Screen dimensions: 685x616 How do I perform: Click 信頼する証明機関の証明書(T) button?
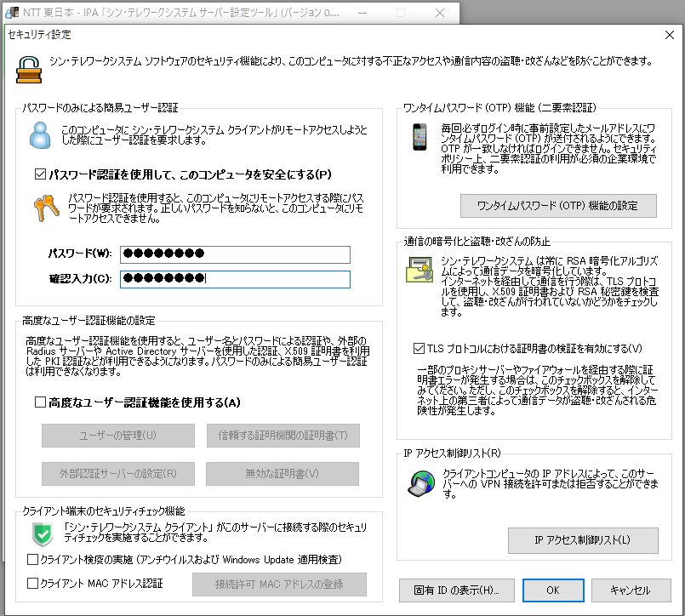283,435
